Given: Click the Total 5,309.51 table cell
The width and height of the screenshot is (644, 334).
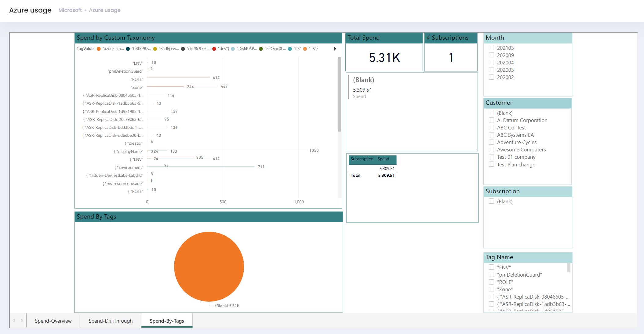Looking at the screenshot, I should point(386,175).
